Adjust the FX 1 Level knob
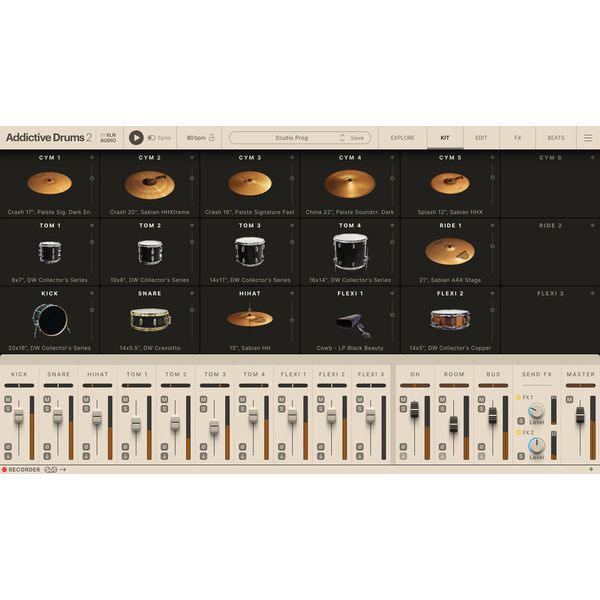This screenshot has height=600, width=600. point(536,411)
